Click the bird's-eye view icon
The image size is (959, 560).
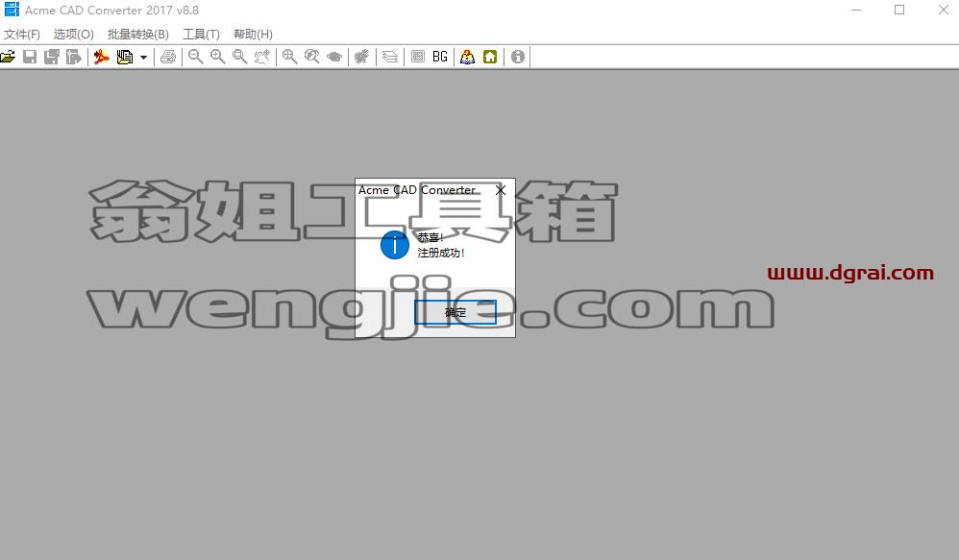tap(334, 57)
